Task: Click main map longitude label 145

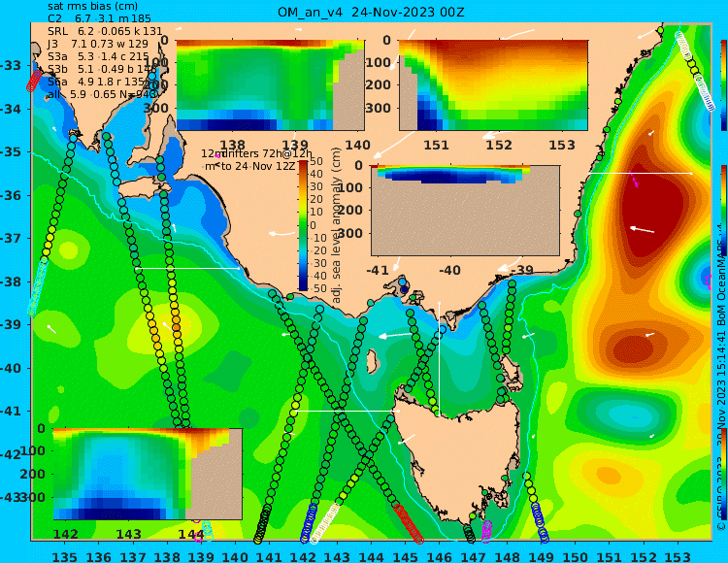Action: pyautogui.click(x=406, y=556)
